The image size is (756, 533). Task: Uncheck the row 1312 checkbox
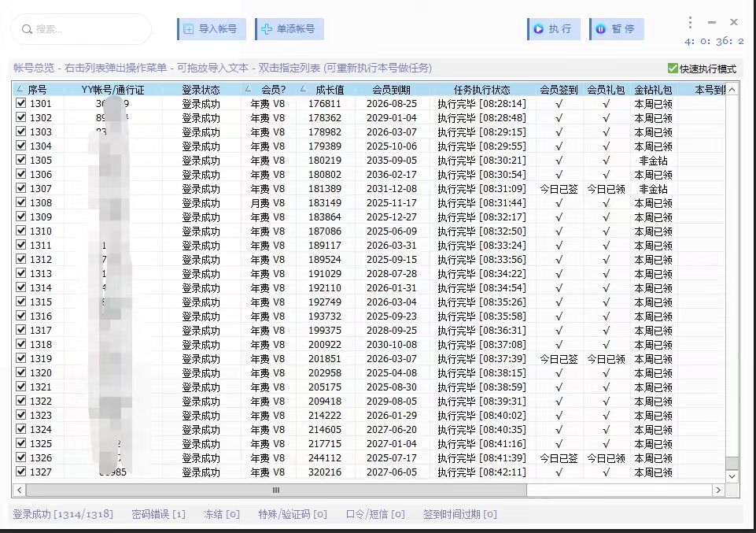click(x=20, y=259)
